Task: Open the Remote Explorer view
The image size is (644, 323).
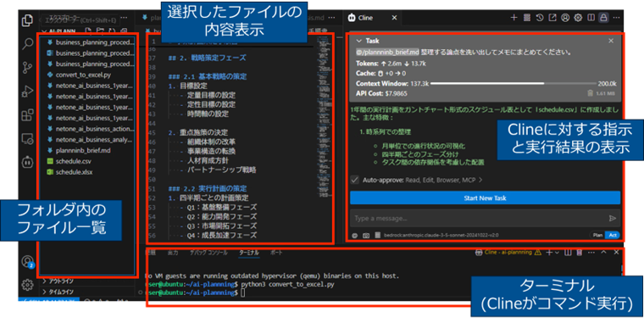Action: tap(27, 138)
